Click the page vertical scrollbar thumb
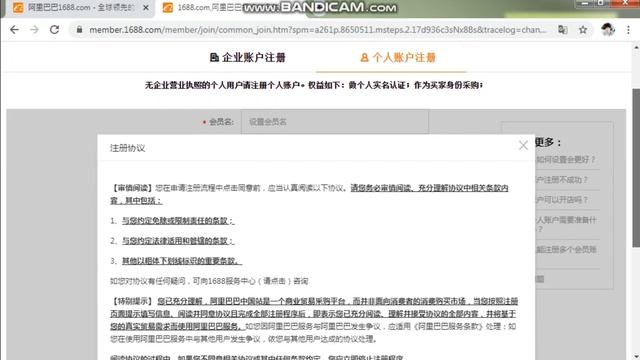This screenshot has width=640, height=360. (636, 167)
